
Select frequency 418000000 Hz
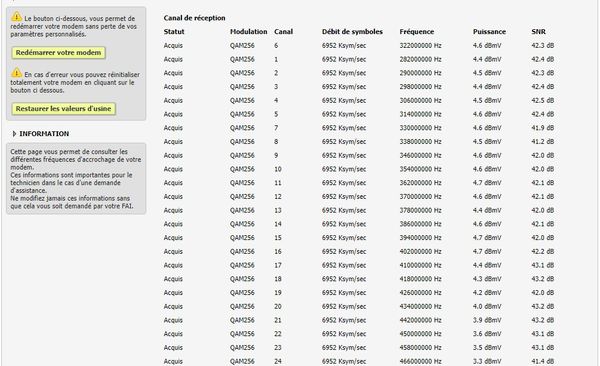tap(421, 279)
